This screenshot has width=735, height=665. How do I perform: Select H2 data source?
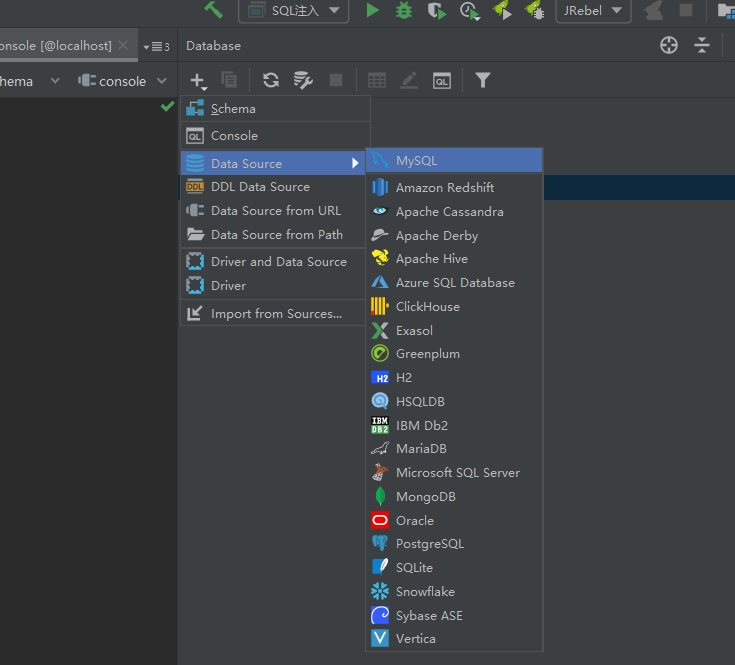[454, 378]
